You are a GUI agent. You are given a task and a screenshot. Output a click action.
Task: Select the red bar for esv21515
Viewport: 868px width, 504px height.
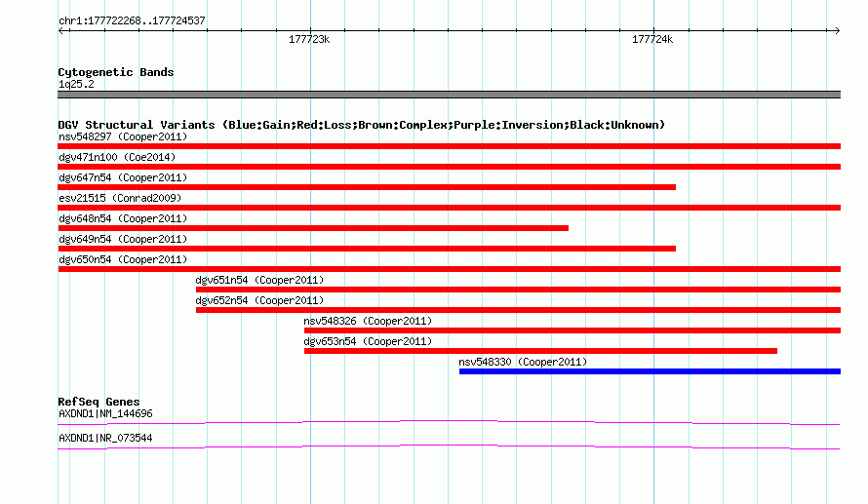449,208
